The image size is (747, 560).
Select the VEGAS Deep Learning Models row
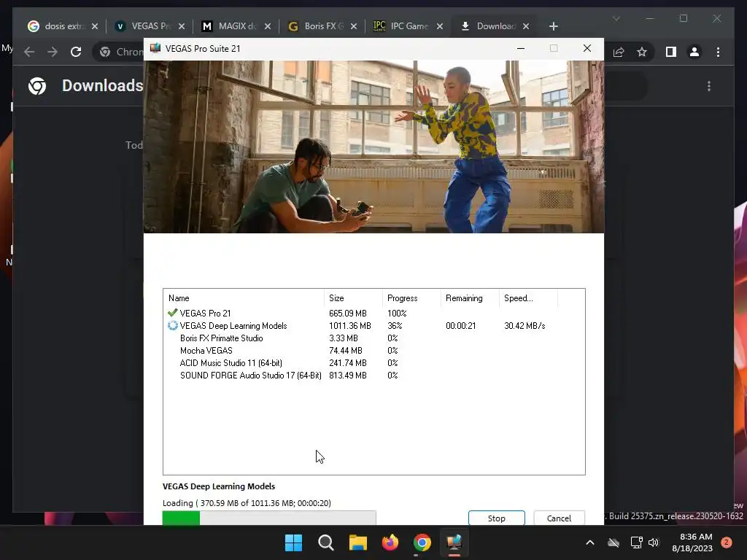[373, 326]
